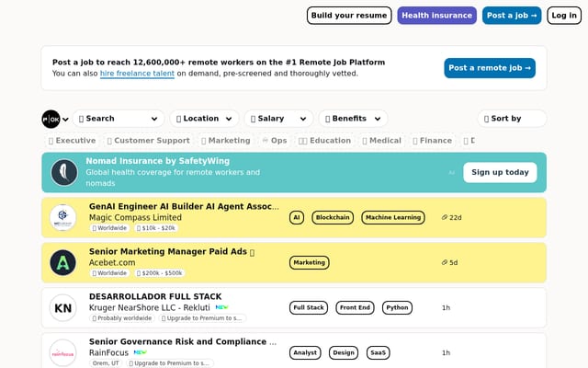The image size is (588, 368).
Task: Open RainFocus company page
Action: 108,352
